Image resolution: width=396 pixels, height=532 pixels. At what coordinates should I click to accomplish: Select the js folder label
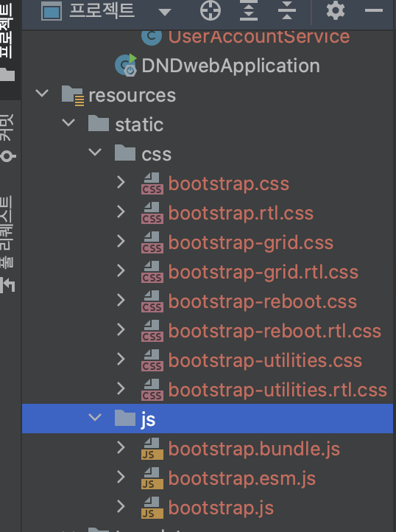tap(148, 420)
